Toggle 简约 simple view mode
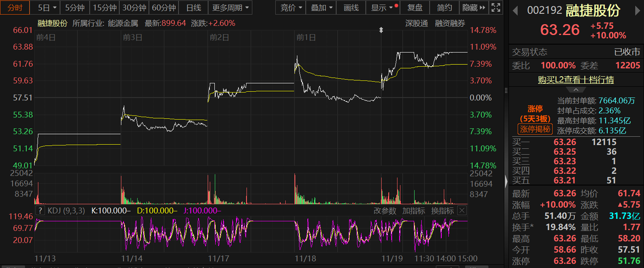 [x=444, y=8]
